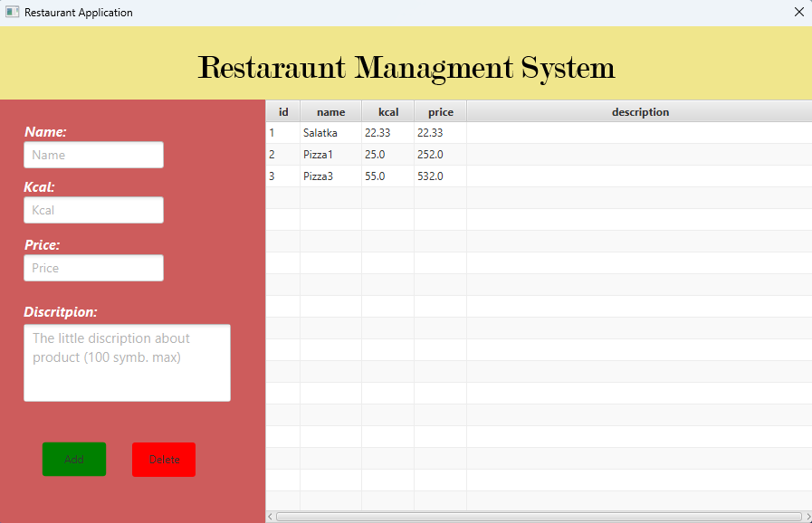Click inside the Kcal input field
Viewport: 812px width, 523px height.
(93, 210)
